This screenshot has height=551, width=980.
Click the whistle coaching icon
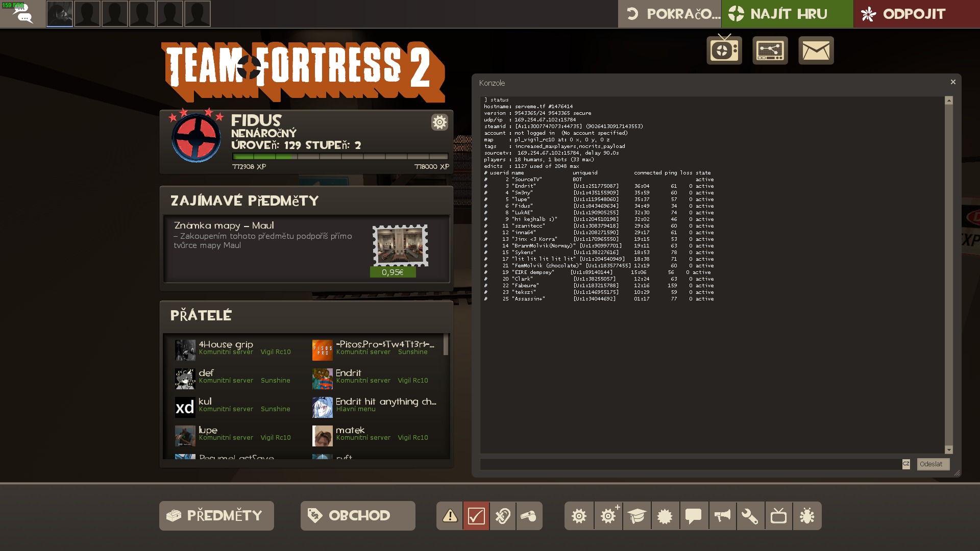[x=529, y=516]
